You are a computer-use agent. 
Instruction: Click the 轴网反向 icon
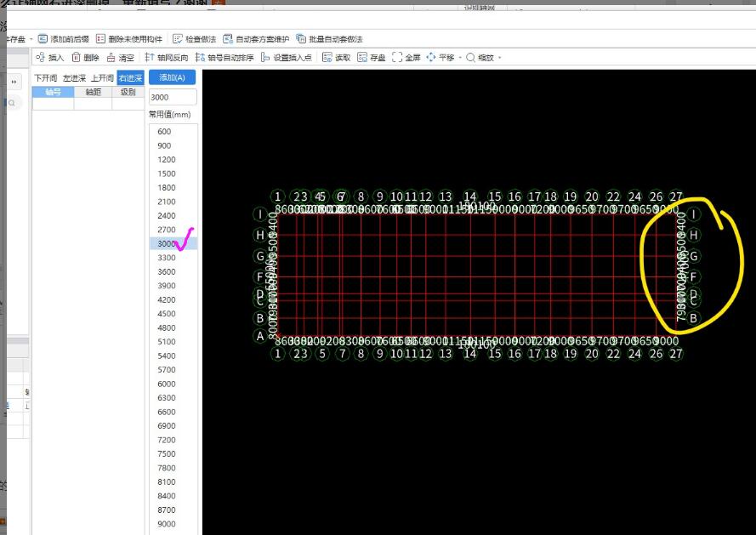150,57
